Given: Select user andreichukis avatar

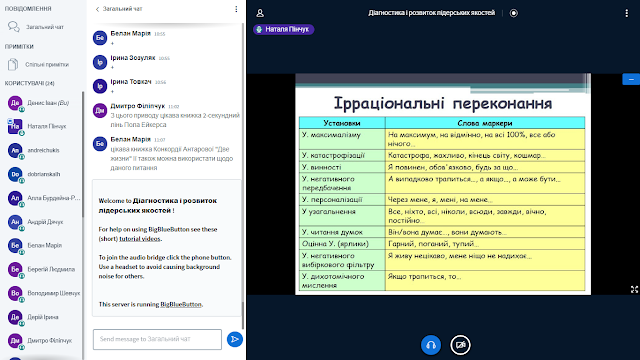Looking at the screenshot, I should 15,150.
